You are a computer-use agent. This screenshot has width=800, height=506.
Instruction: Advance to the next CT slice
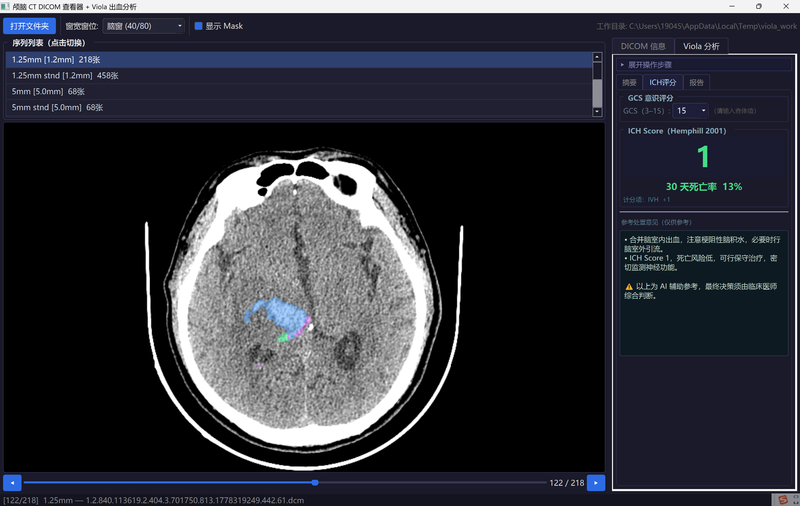pos(596,483)
